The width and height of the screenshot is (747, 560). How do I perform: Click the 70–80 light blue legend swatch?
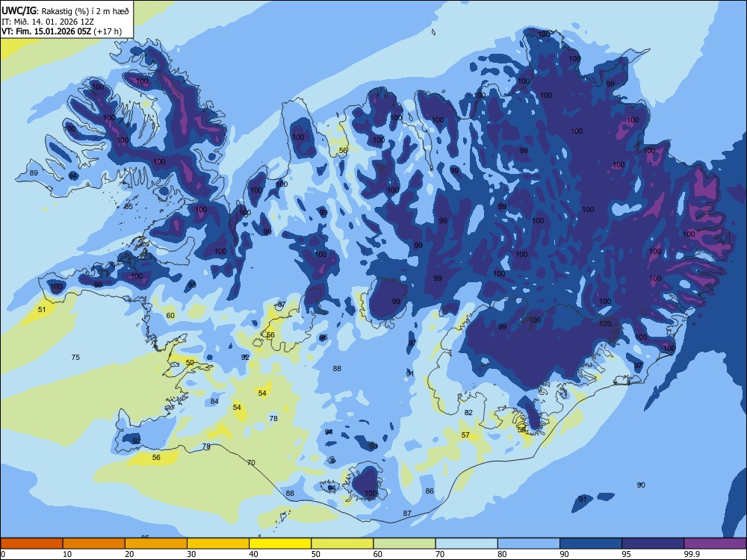click(x=466, y=544)
